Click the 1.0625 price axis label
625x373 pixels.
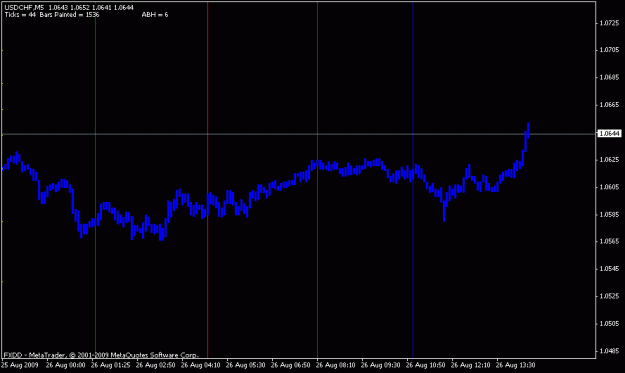coord(609,160)
